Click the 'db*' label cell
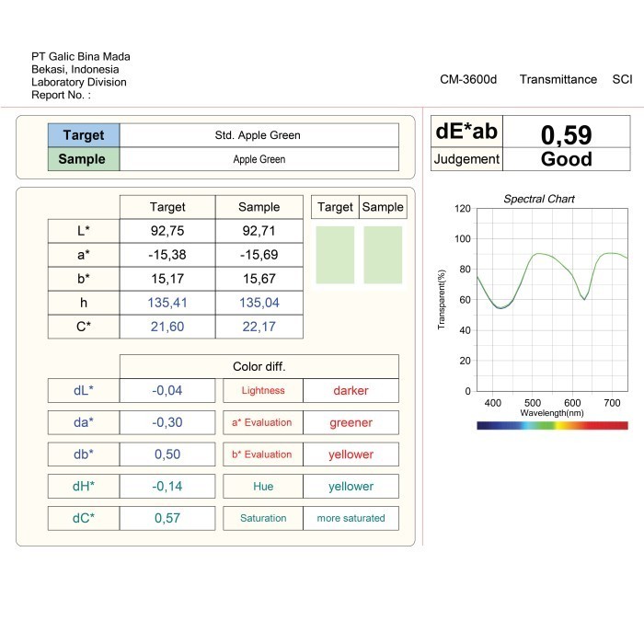 click(x=84, y=454)
